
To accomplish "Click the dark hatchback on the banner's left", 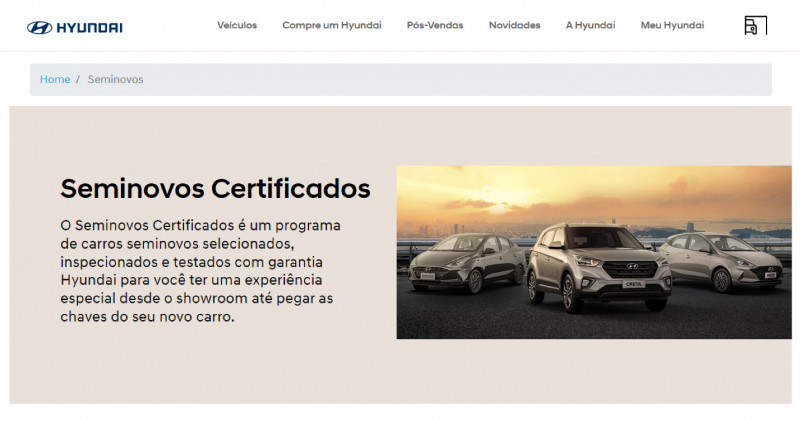I will [x=467, y=262].
